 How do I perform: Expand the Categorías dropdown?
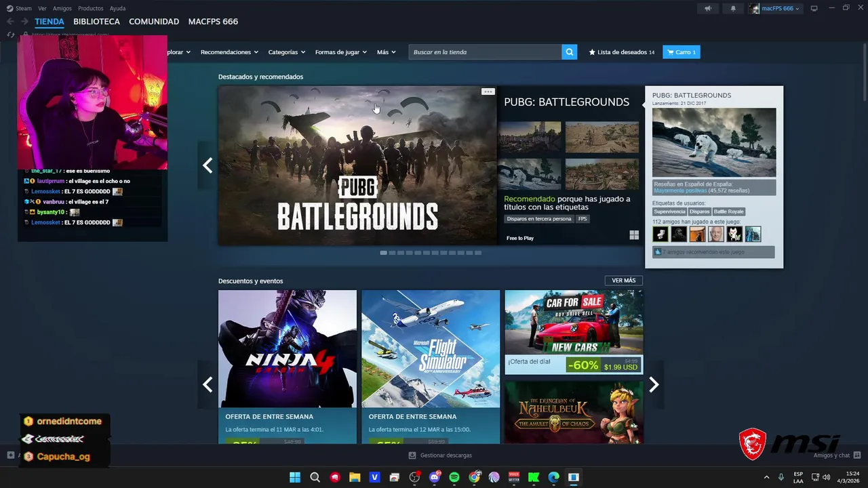coord(287,52)
